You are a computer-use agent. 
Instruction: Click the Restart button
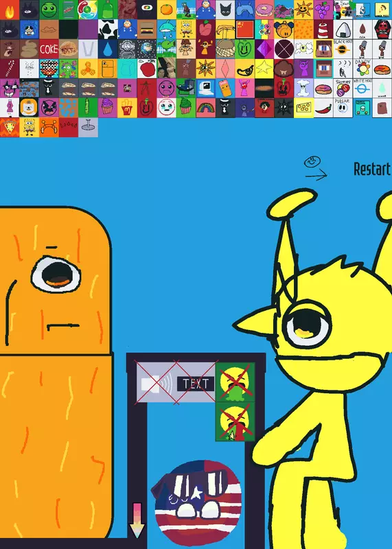(x=372, y=169)
